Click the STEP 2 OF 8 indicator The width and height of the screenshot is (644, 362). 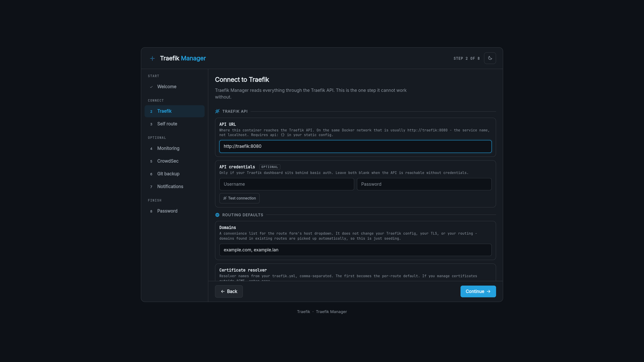(x=467, y=59)
